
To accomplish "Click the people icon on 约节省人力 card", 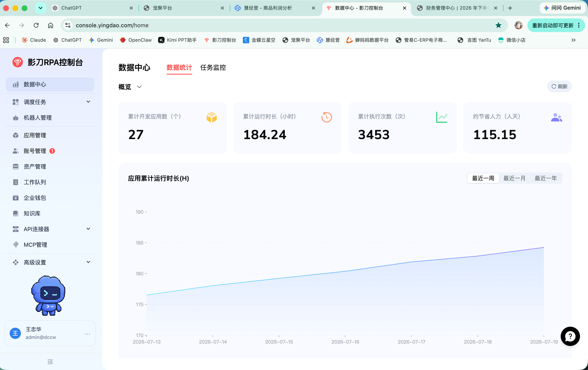I will pos(556,117).
